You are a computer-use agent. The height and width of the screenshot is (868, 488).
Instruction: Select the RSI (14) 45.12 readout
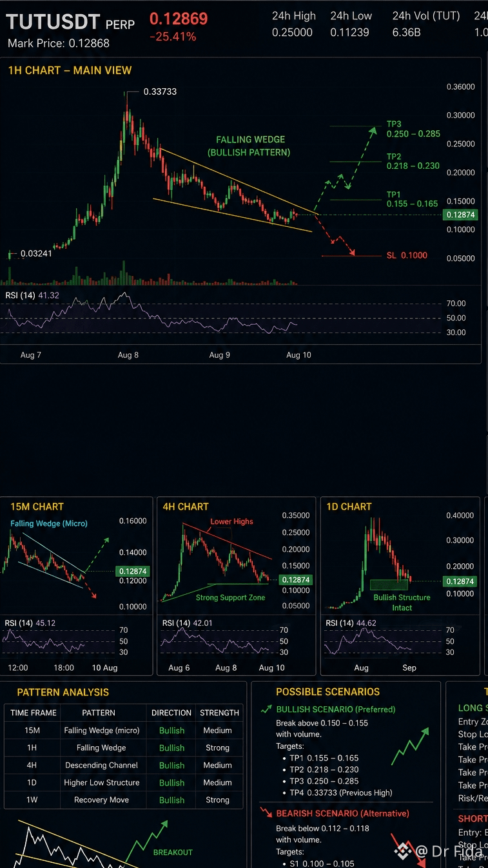point(30,623)
